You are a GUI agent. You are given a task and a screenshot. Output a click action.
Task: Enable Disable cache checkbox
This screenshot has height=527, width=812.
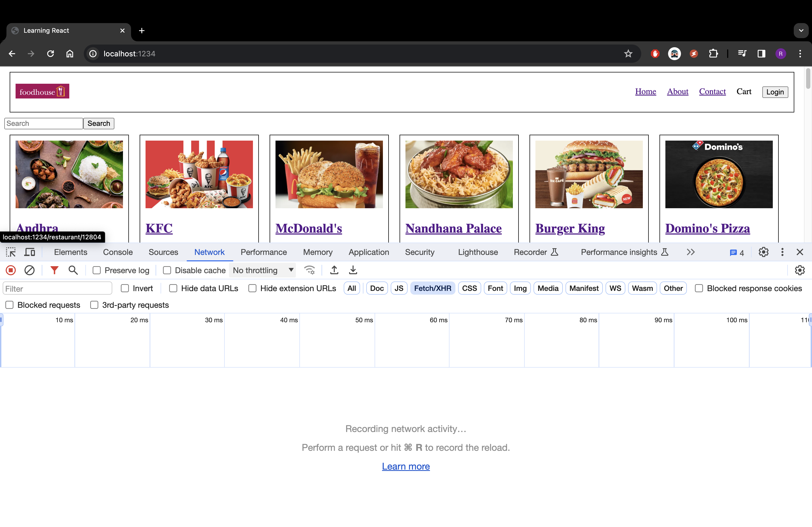click(167, 270)
